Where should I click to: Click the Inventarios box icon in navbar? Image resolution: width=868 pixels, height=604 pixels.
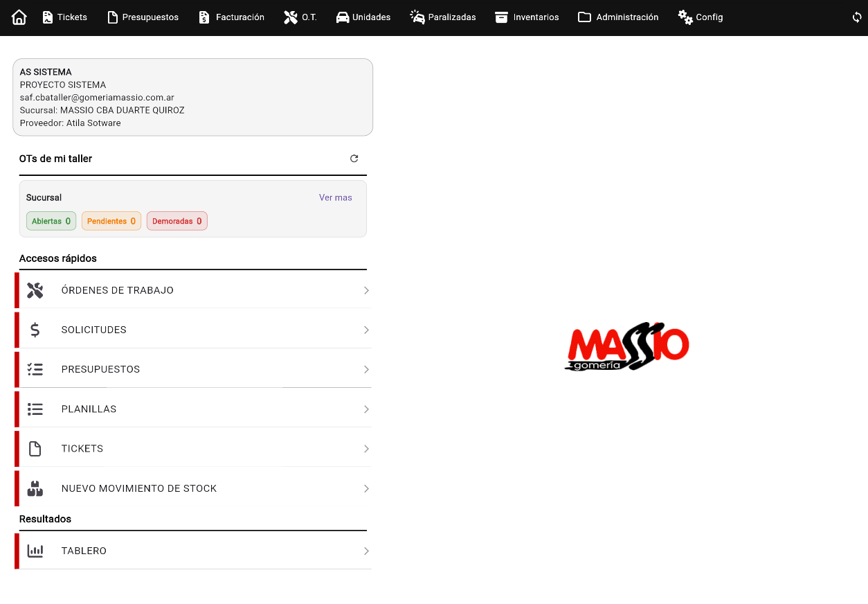(x=502, y=17)
